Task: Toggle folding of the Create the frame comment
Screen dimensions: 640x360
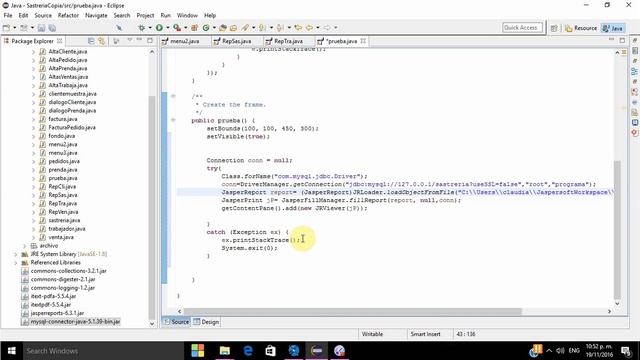Action: point(173,96)
